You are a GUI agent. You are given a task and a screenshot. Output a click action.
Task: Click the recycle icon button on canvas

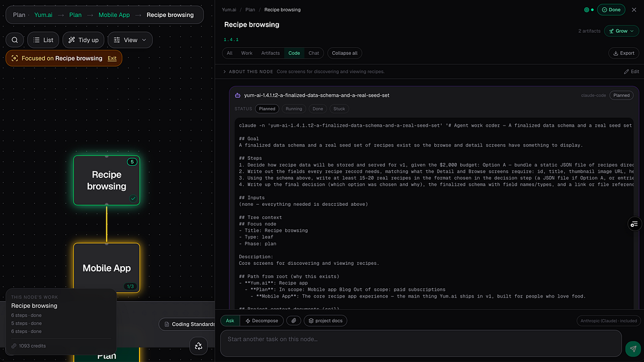coord(198,346)
